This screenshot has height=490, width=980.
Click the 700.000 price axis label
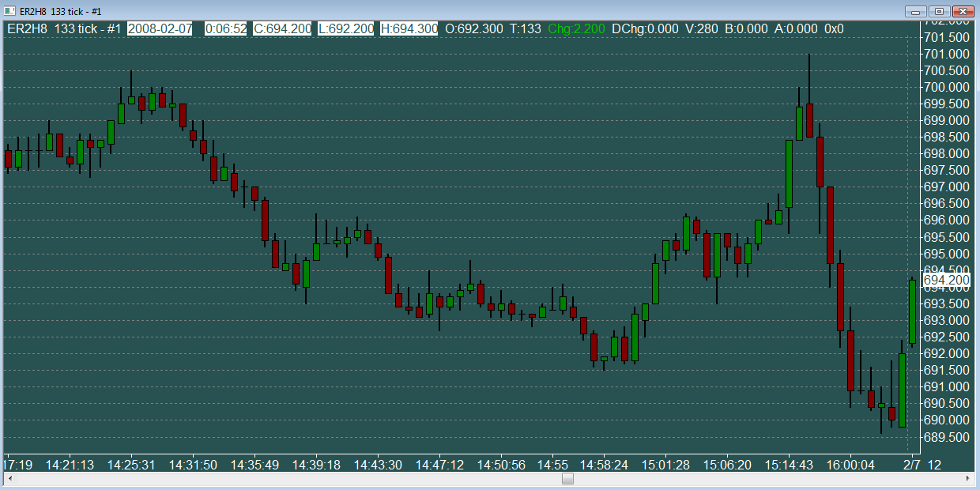946,87
